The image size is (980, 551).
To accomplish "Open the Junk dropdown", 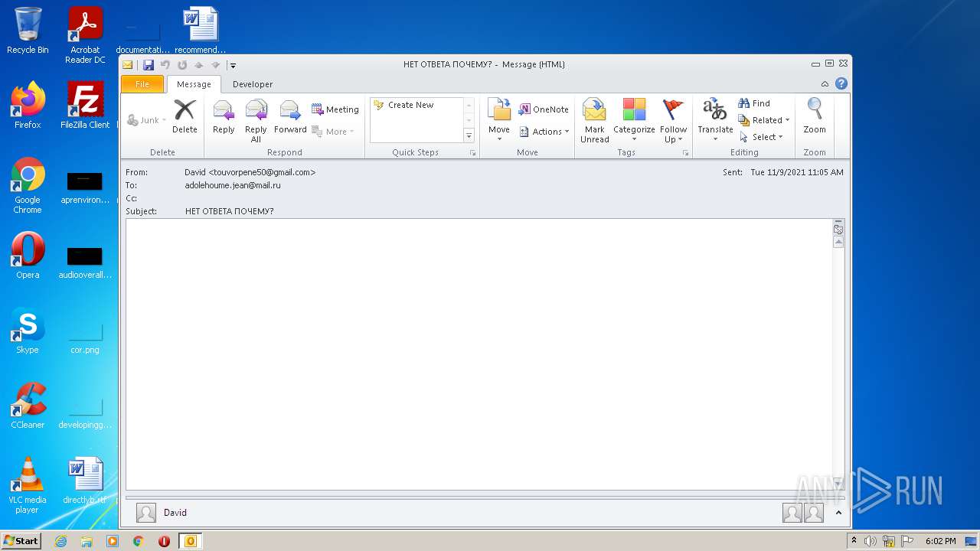I will click(x=146, y=120).
